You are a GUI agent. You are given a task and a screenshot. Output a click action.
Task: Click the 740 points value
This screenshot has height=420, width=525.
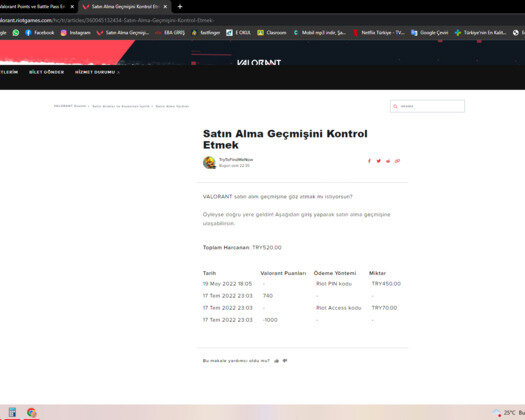[268, 296]
